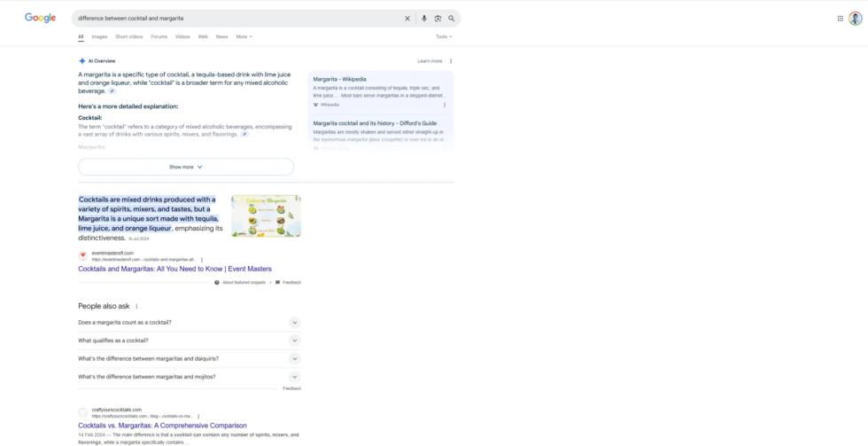Expand 'Does a margarita count as a cocktail?'
Image resolution: width=868 pixels, height=446 pixels.
coord(190,323)
